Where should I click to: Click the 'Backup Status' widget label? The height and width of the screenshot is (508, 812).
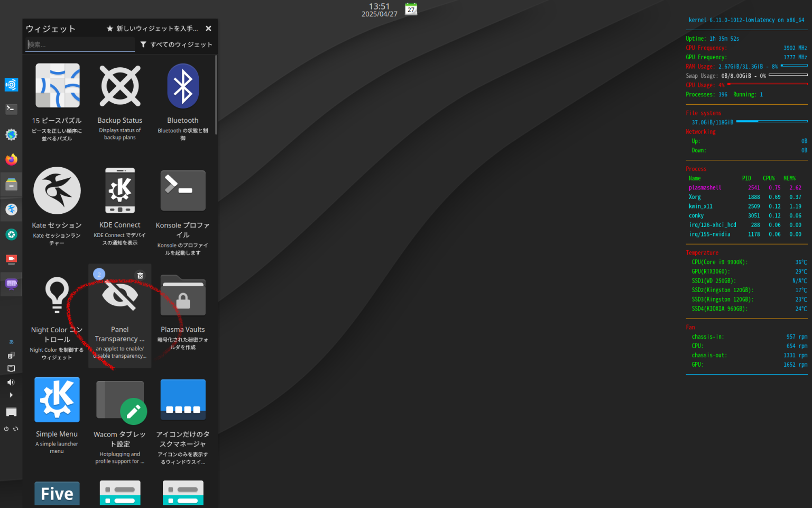point(120,121)
